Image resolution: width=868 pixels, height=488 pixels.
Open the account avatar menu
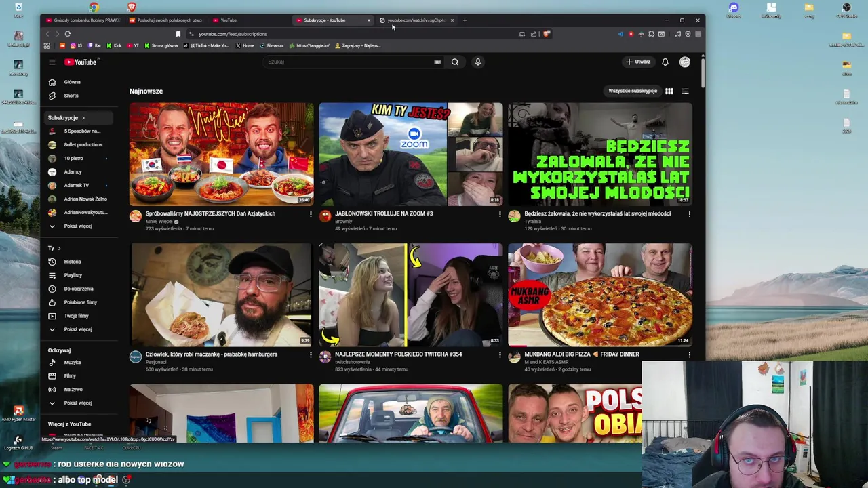coord(685,62)
